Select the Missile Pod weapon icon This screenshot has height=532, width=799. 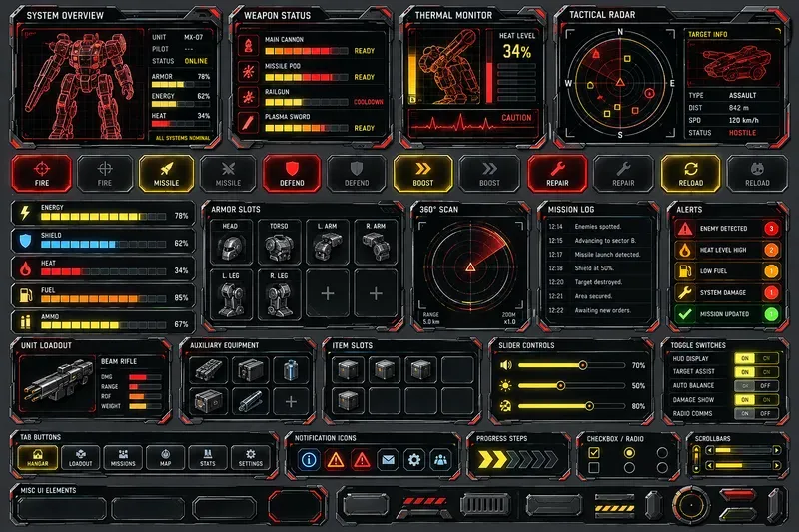(248, 71)
